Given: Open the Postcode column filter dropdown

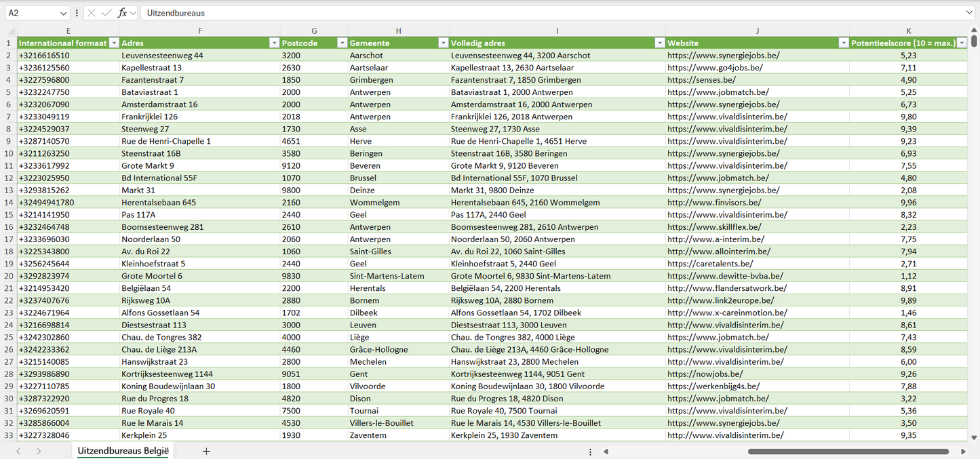Looking at the screenshot, I should click(x=342, y=43).
